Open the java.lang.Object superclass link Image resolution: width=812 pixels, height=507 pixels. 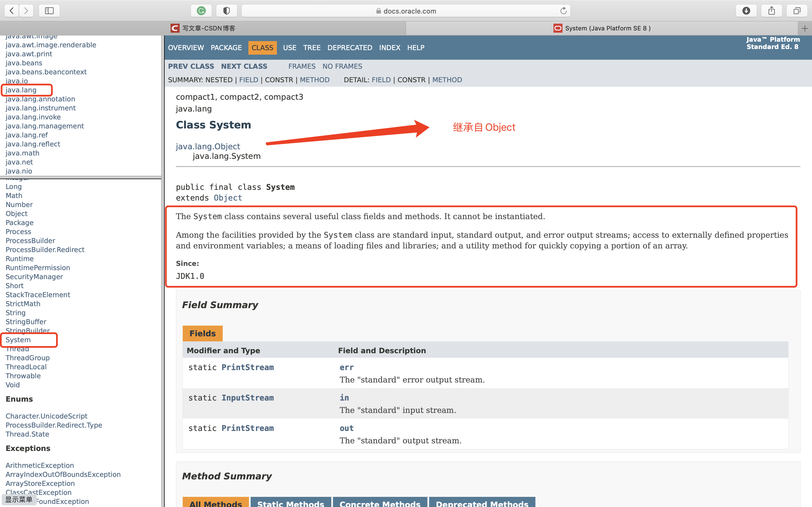pos(208,146)
